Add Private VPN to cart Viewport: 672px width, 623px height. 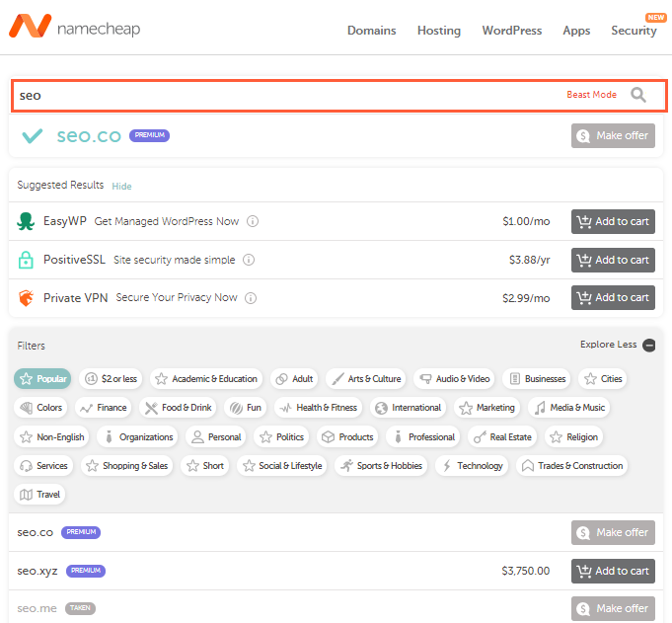(x=613, y=297)
